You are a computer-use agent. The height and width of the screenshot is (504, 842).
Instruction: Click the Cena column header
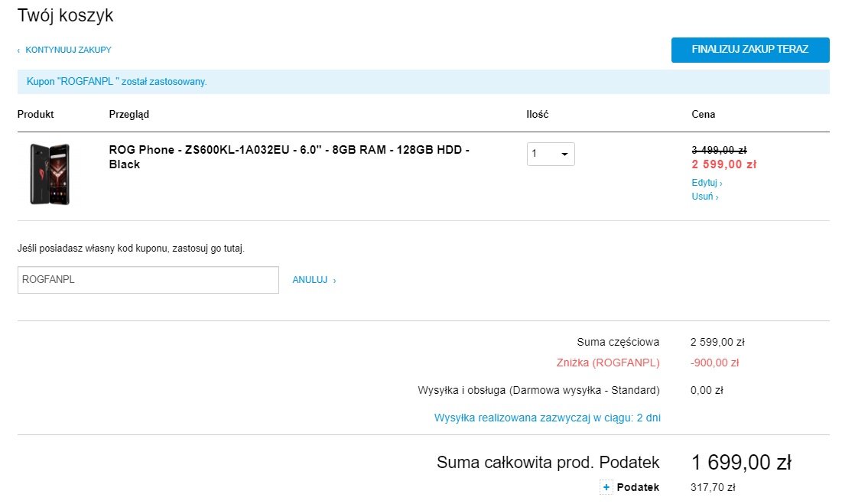[703, 114]
